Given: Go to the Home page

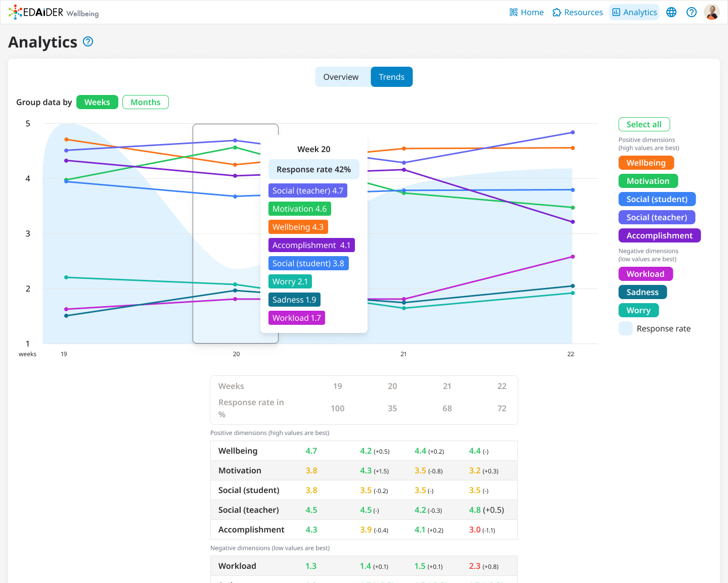Looking at the screenshot, I should pyautogui.click(x=527, y=12).
